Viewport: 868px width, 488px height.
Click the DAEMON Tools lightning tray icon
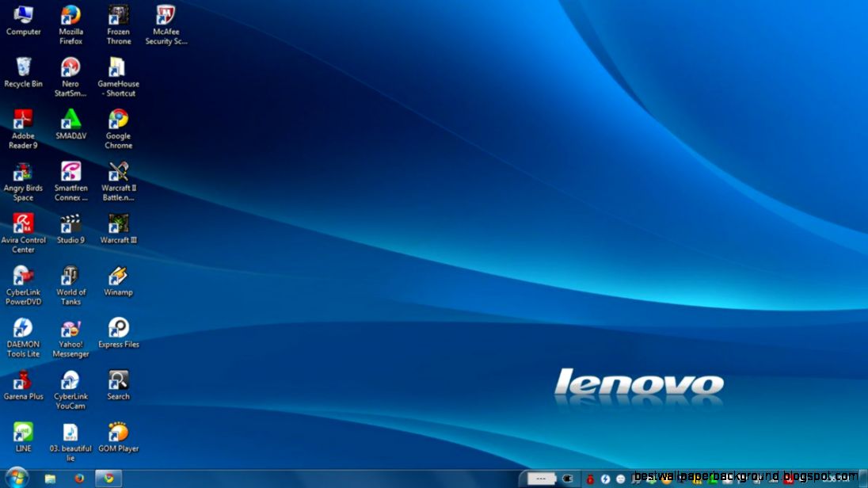pos(605,479)
